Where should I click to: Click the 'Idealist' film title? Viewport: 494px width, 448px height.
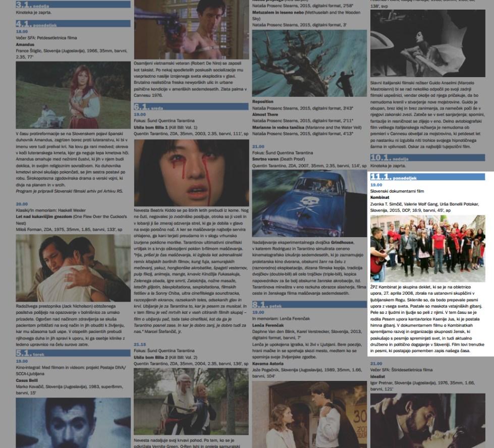tap(378, 376)
